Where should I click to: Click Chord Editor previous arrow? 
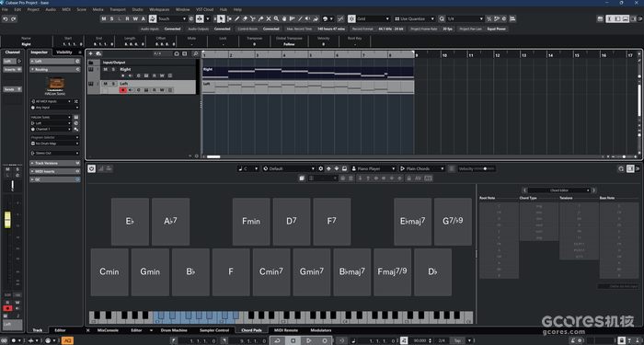pos(524,190)
